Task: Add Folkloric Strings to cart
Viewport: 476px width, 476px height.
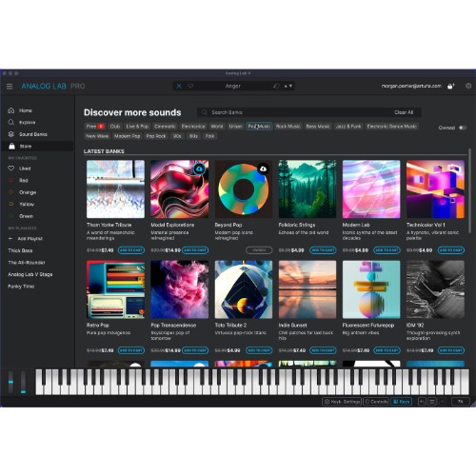Action: point(323,250)
